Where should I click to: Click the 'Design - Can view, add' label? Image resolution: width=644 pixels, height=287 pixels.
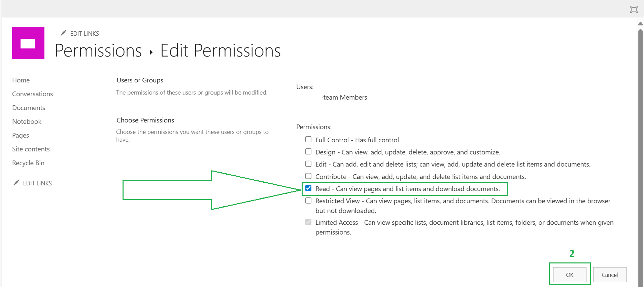pos(408,152)
